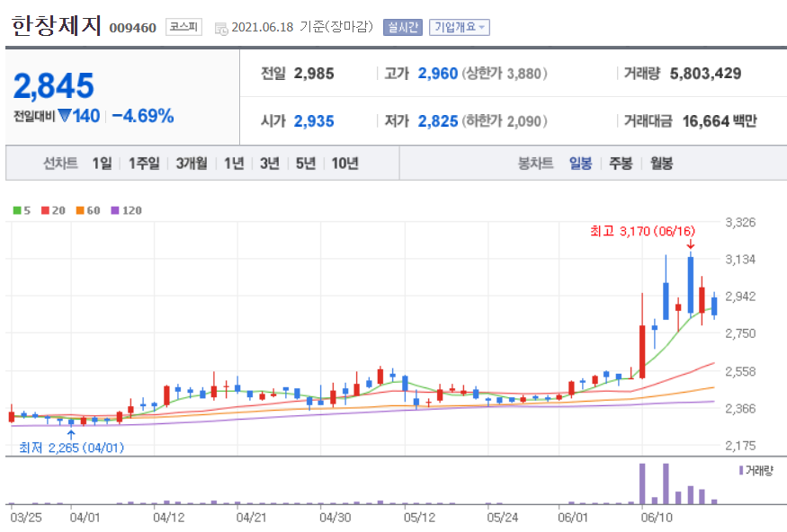Click the current price 2,845
This screenshot has height=532, width=787.
point(53,85)
